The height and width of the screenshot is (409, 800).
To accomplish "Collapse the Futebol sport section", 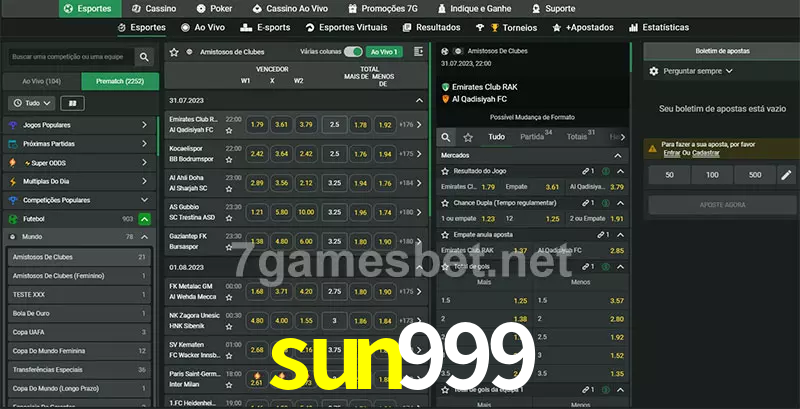I will pyautogui.click(x=145, y=218).
